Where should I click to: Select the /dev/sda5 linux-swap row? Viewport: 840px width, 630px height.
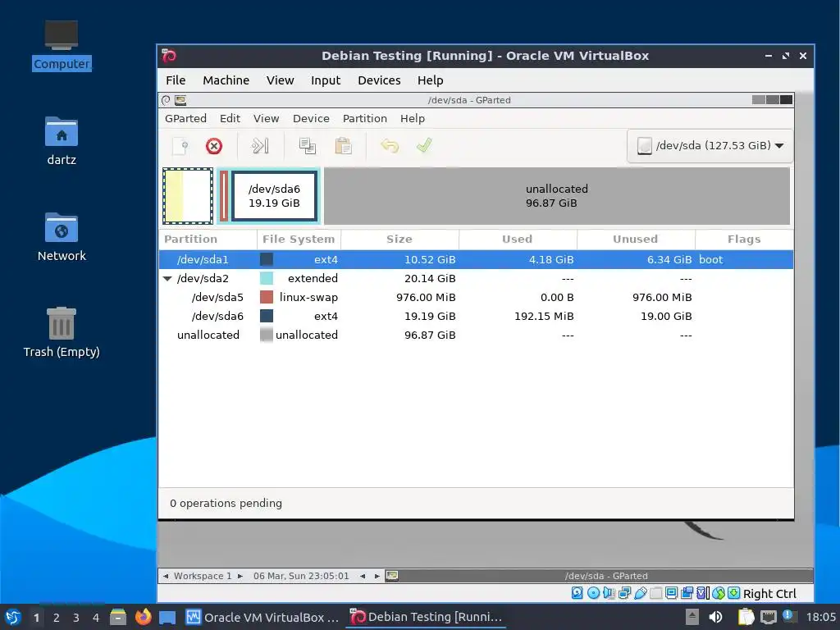tap(476, 297)
